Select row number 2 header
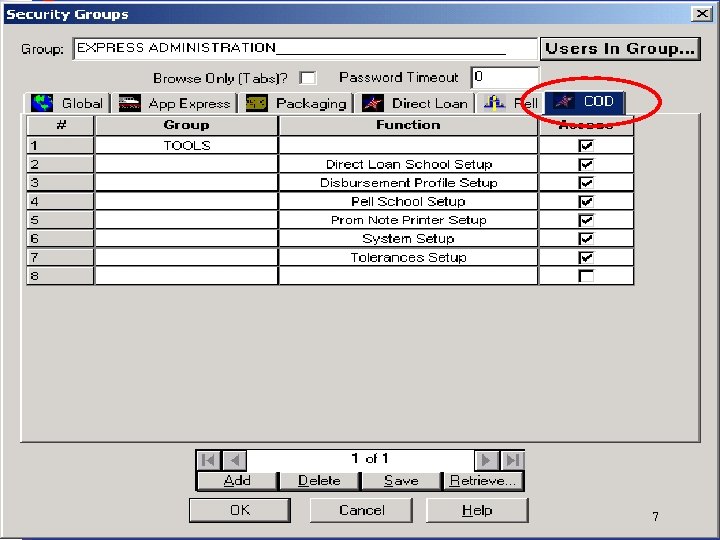The height and width of the screenshot is (540, 720). click(x=60, y=164)
